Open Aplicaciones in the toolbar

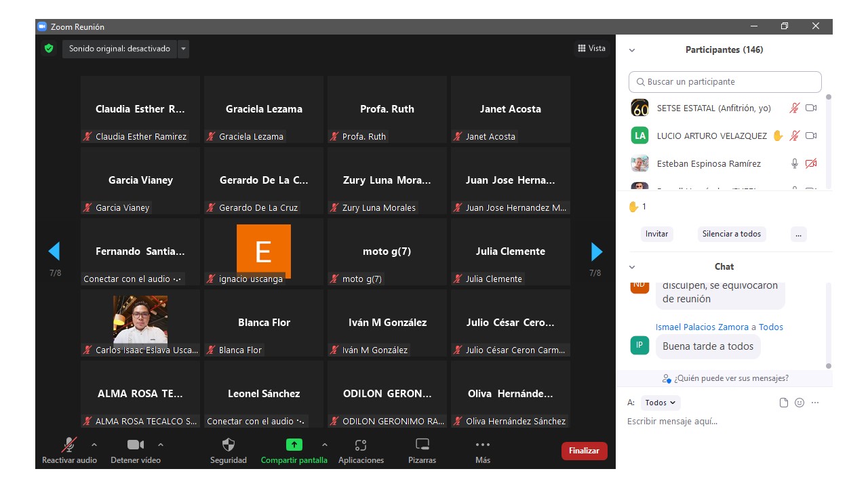tap(361, 451)
